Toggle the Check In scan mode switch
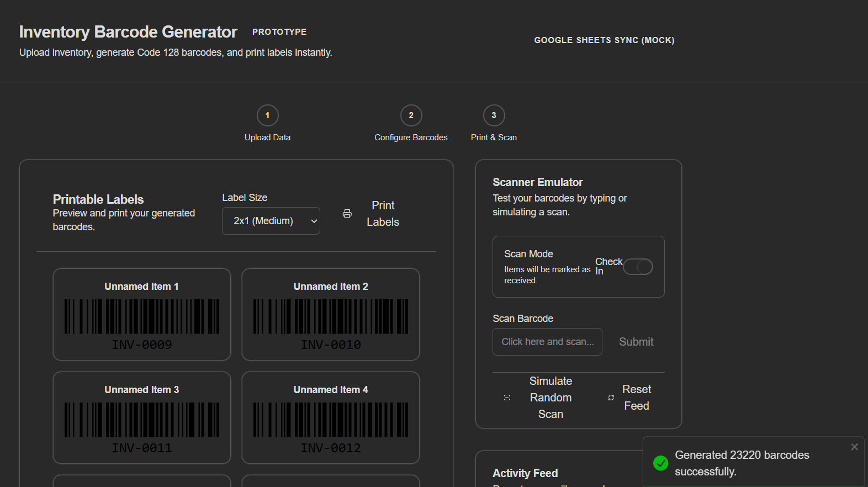The image size is (868, 487). (x=638, y=267)
